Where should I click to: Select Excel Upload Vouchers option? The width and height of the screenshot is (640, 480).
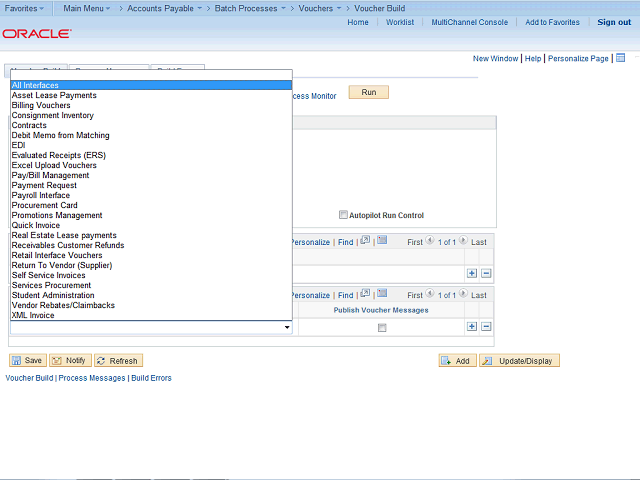coord(151,165)
